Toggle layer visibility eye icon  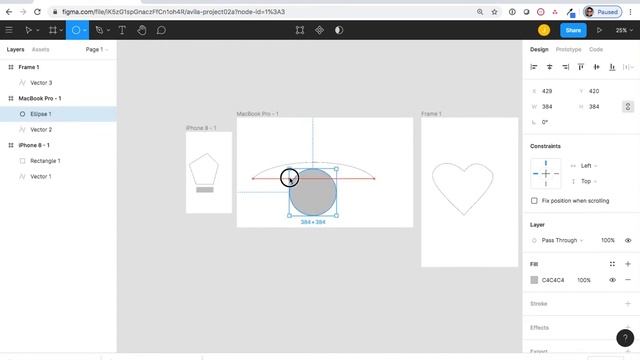coord(628,240)
